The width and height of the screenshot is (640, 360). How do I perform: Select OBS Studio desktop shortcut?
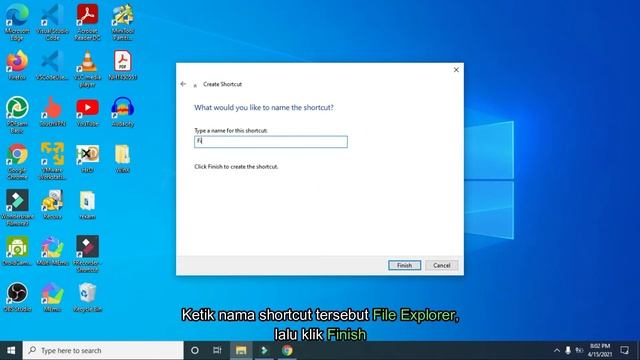pyautogui.click(x=17, y=297)
